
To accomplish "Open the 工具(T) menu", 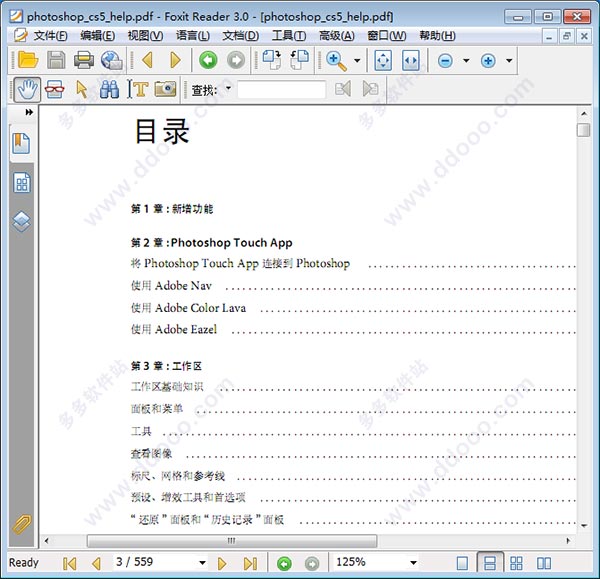I will [289, 36].
